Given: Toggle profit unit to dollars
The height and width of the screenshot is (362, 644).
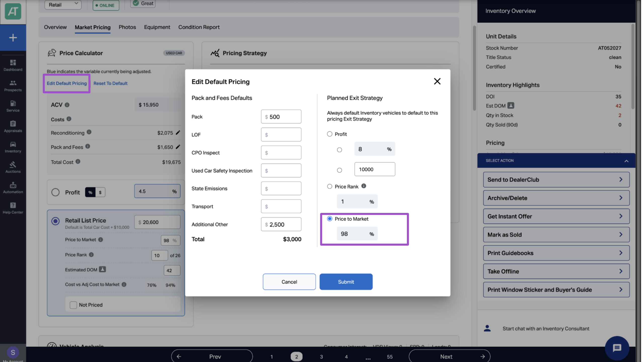Looking at the screenshot, I should tap(100, 192).
